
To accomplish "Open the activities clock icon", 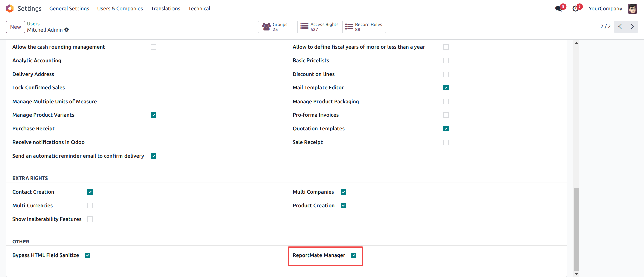I will click(x=576, y=9).
